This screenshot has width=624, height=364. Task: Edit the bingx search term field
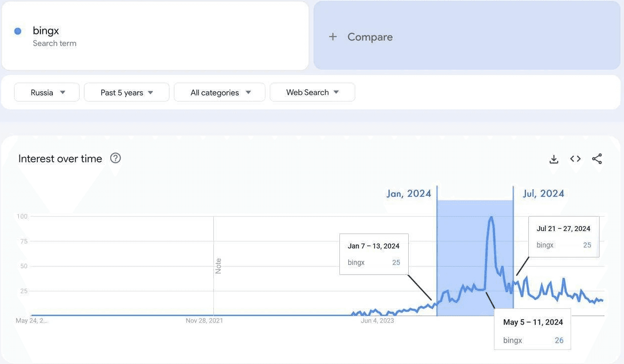[x=155, y=35]
